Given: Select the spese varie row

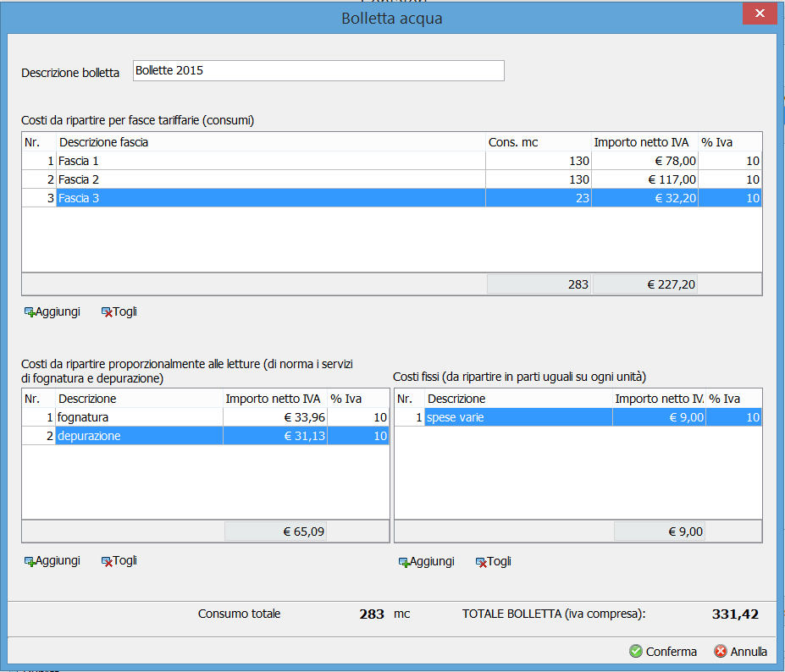Looking at the screenshot, I should pos(578,417).
